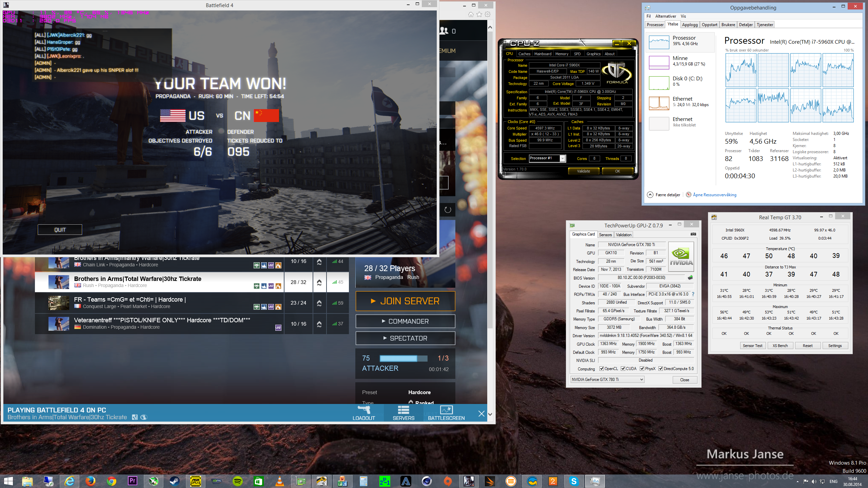This screenshot has width=868, height=488.
Task: Open Origin from taskbar
Action: [448, 481]
